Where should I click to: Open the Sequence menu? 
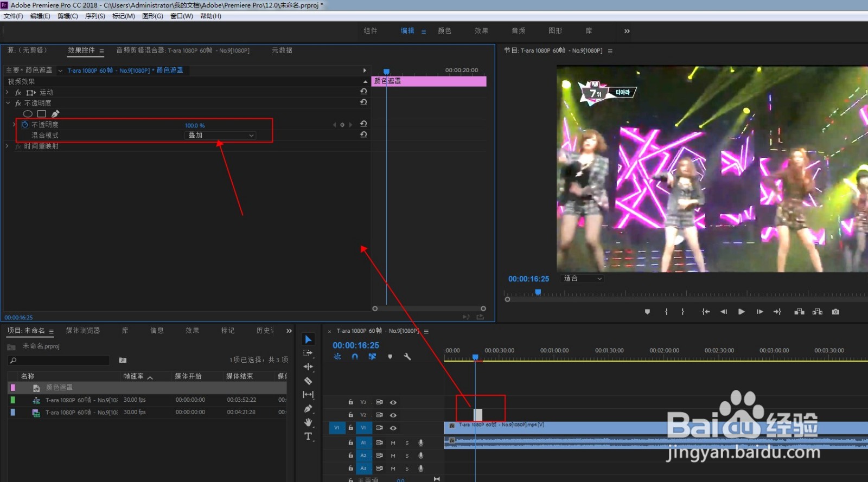click(x=95, y=16)
